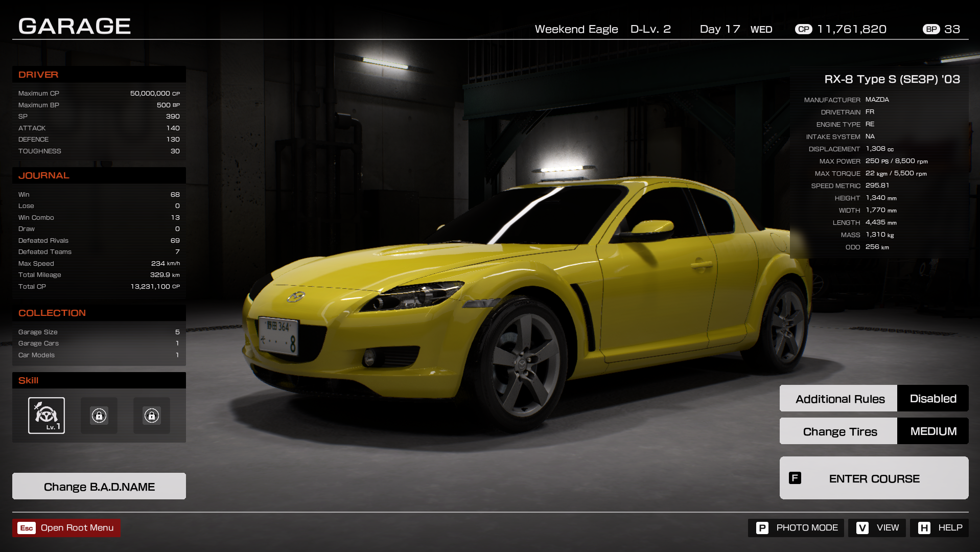Click the Garage Size row
980x552 pixels.
click(99, 332)
